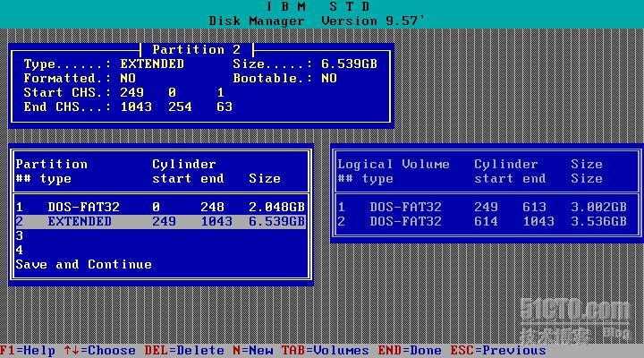Click DEL=Delete in the bottom key bar
644x358 pixels.
tap(184, 351)
